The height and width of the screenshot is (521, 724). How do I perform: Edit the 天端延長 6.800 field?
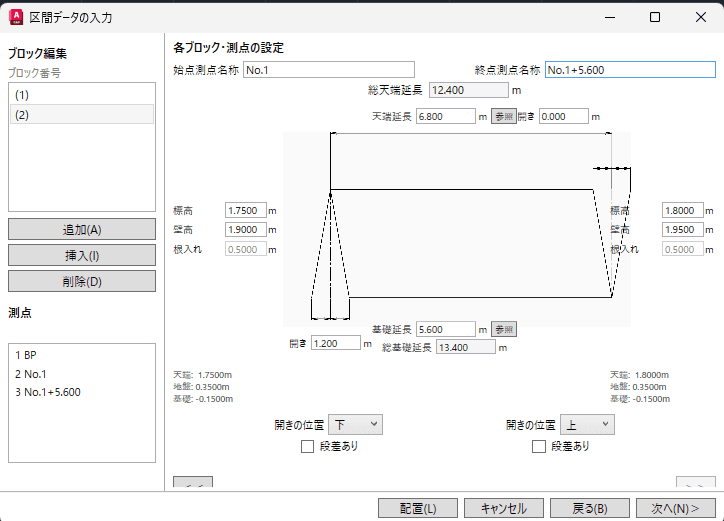coord(446,116)
